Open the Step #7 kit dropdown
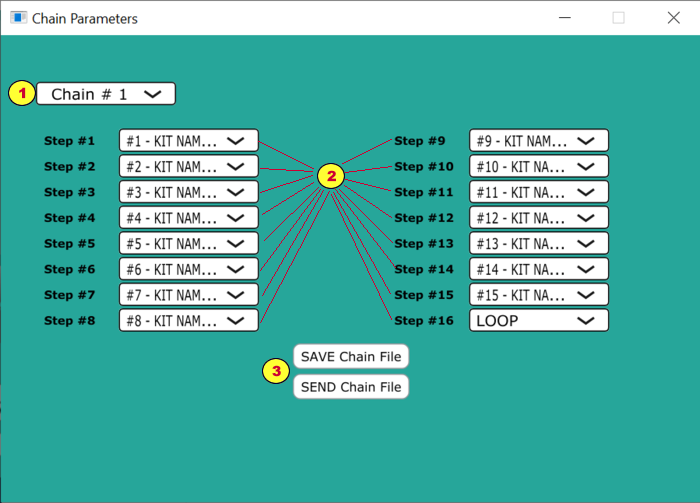The height and width of the screenshot is (503, 700). click(189, 295)
